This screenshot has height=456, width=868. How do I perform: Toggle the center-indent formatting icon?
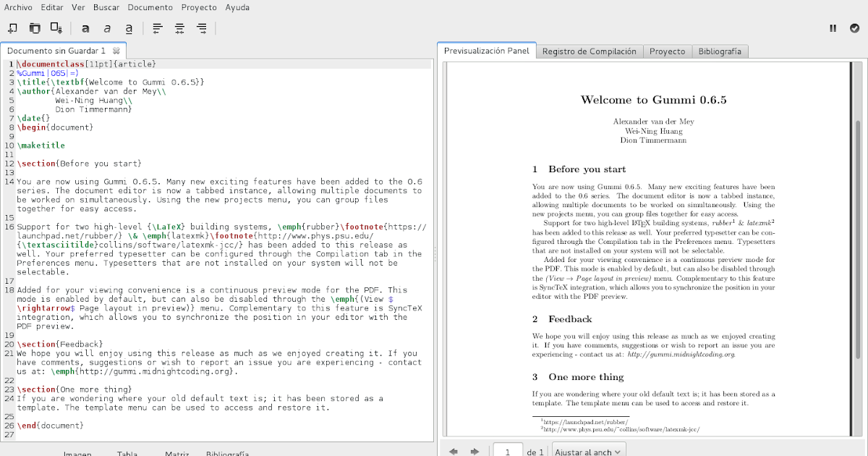(x=179, y=28)
